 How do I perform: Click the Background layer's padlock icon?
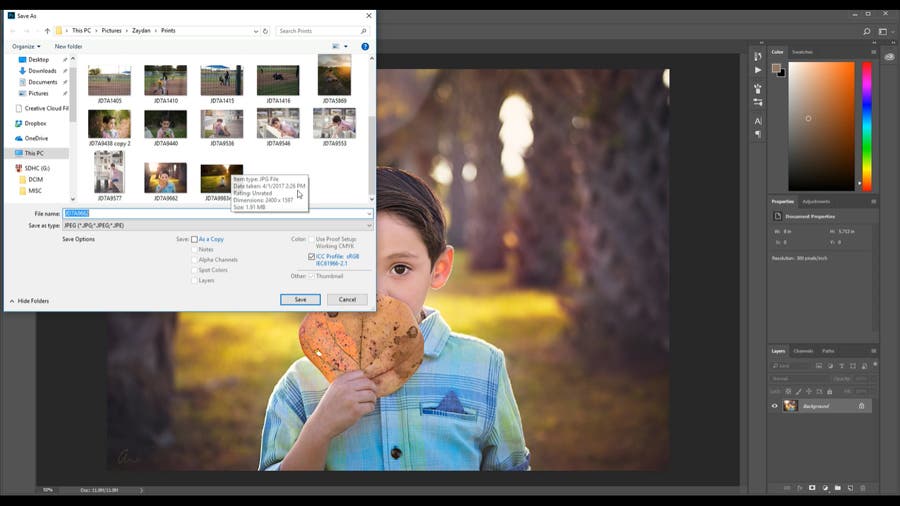pos(862,406)
